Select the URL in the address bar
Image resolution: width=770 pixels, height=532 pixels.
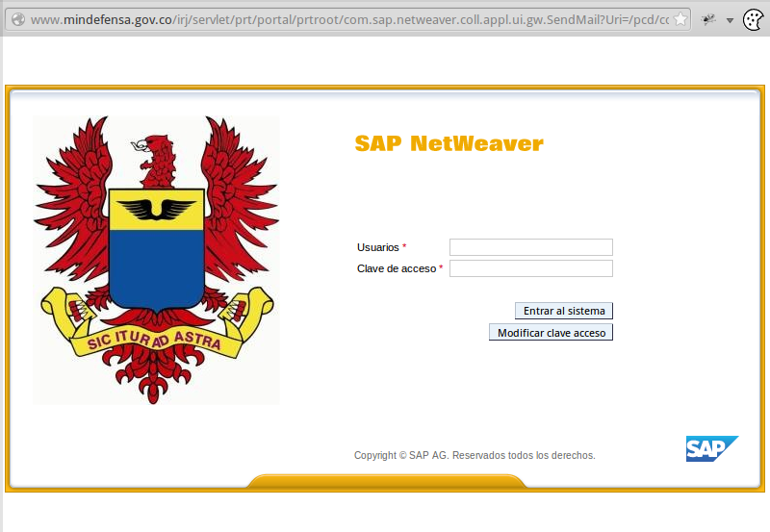(x=349, y=19)
